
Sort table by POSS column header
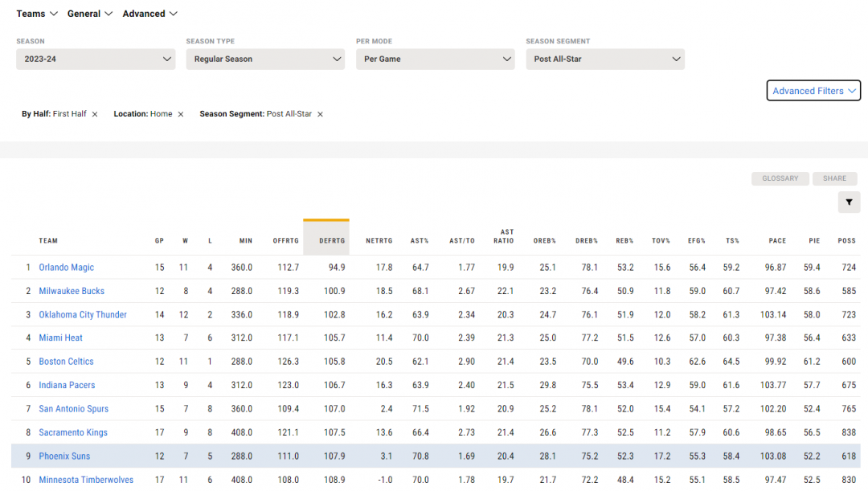(847, 241)
